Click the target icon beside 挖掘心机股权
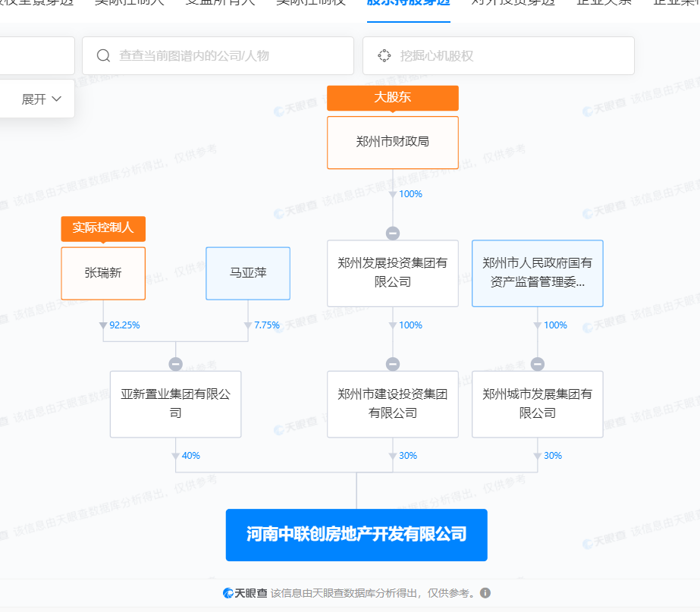This screenshot has width=700, height=612. pyautogui.click(x=384, y=56)
